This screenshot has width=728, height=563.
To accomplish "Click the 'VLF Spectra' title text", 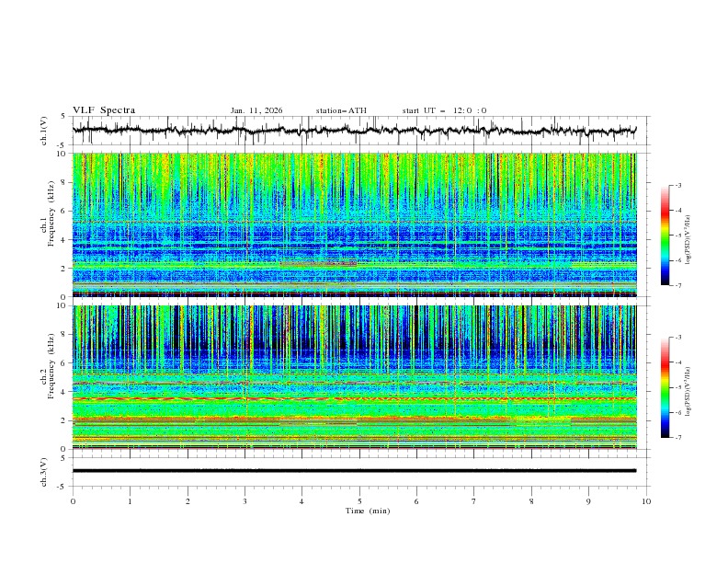I will coord(104,110).
